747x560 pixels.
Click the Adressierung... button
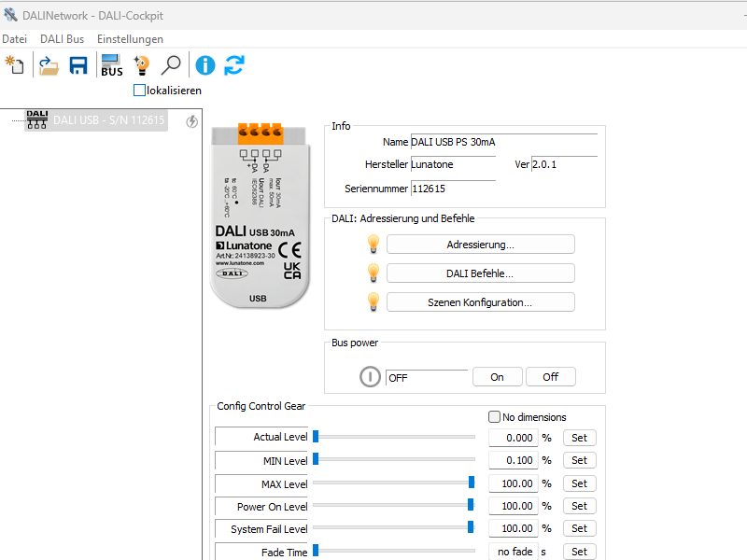pos(480,245)
